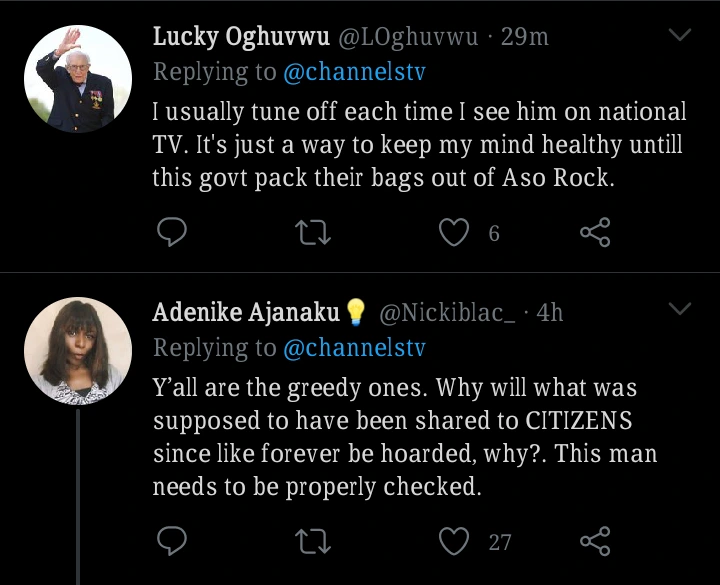Open Adenike Ajanaku display name
The image size is (720, 585).
(x=247, y=313)
